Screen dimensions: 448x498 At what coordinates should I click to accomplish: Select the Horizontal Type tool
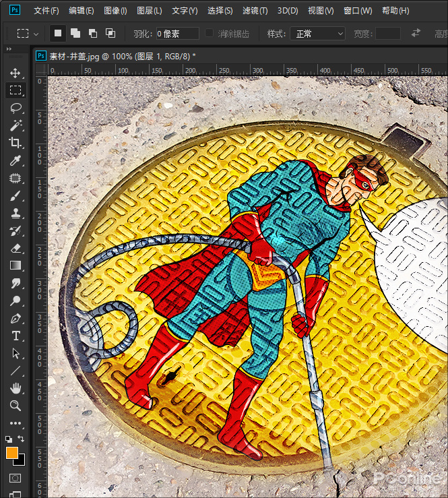(x=15, y=336)
